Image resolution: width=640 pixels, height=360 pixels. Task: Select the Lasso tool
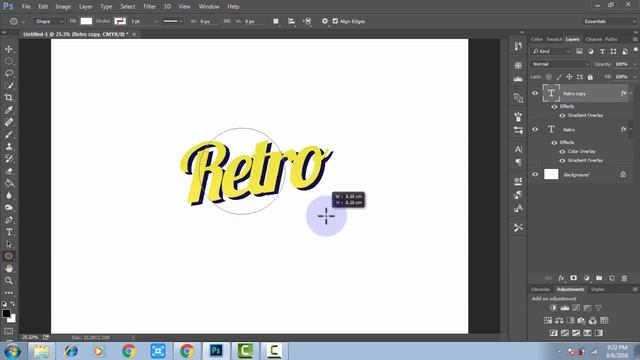click(9, 73)
